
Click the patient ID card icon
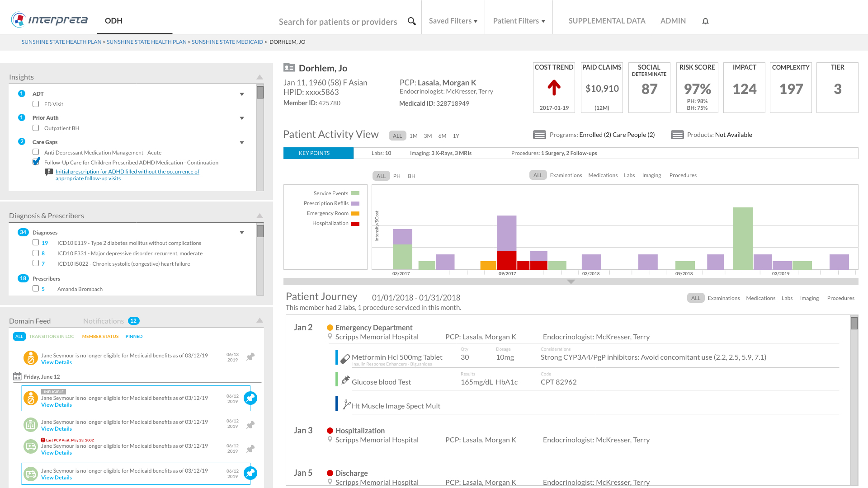click(x=289, y=67)
